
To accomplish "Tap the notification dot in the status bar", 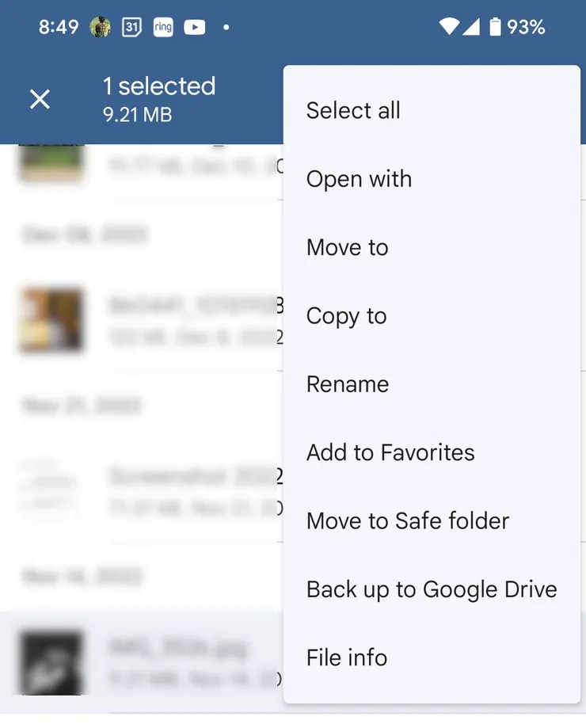I will click(226, 26).
